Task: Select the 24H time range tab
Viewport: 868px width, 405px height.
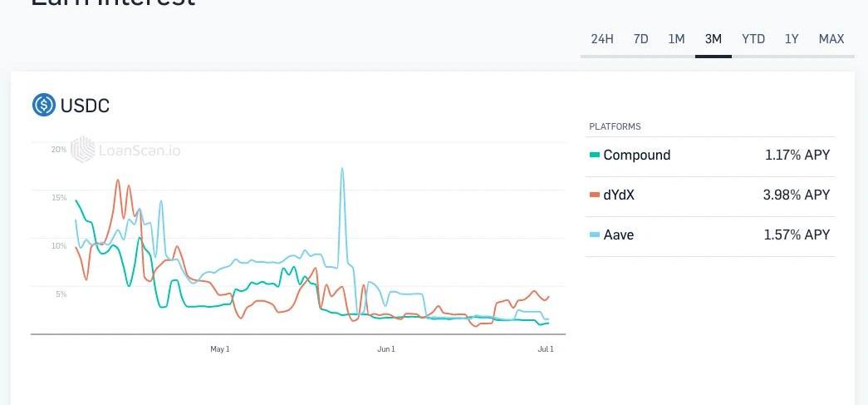Action: pos(601,39)
